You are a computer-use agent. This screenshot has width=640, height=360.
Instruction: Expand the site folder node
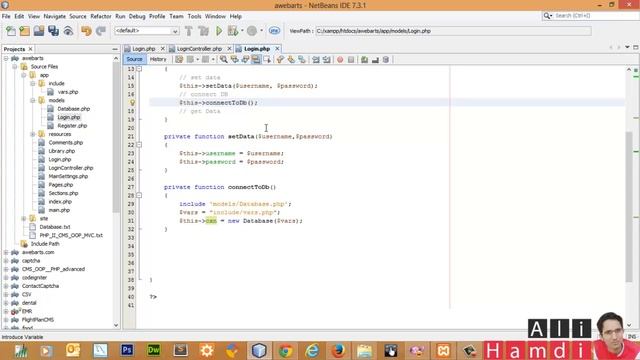(x=24, y=219)
